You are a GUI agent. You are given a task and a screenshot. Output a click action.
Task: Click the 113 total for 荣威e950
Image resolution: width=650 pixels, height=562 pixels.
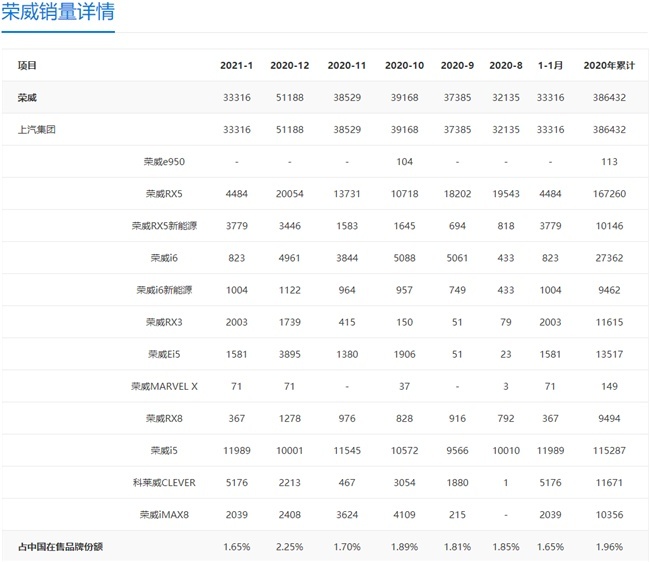point(609,162)
